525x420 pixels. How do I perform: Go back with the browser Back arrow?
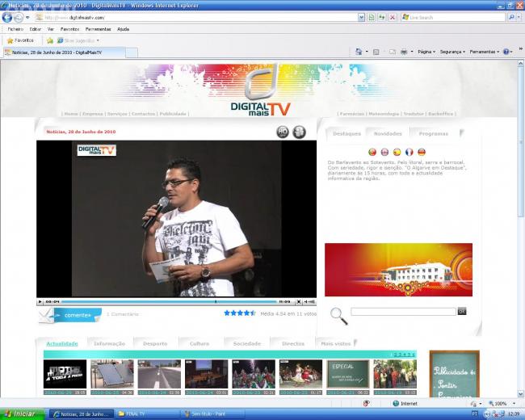coord(7,17)
